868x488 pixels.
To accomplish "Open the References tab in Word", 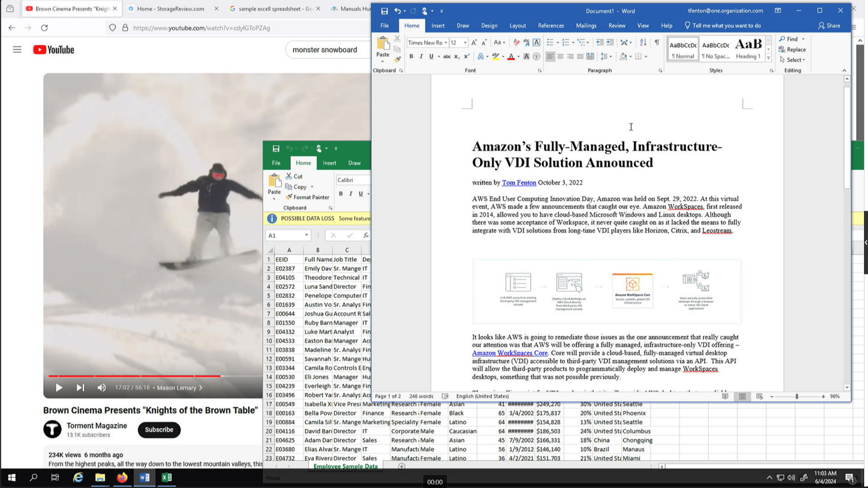I will click(x=551, y=26).
